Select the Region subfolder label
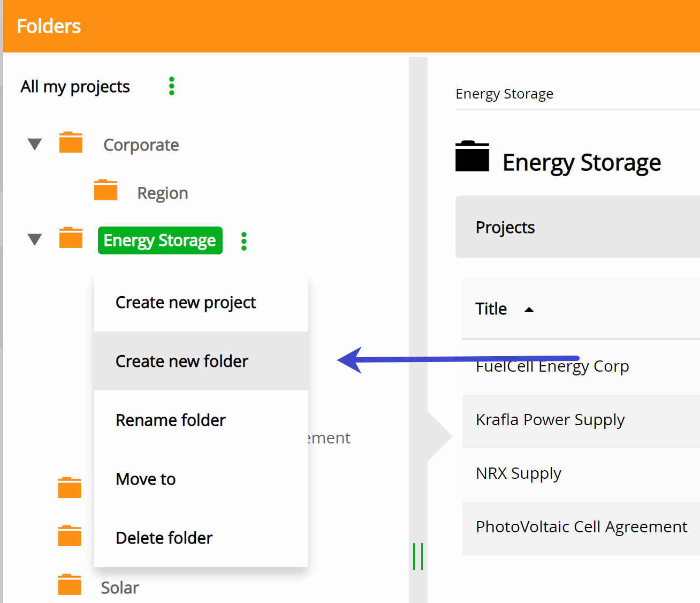700x603 pixels. tap(163, 193)
